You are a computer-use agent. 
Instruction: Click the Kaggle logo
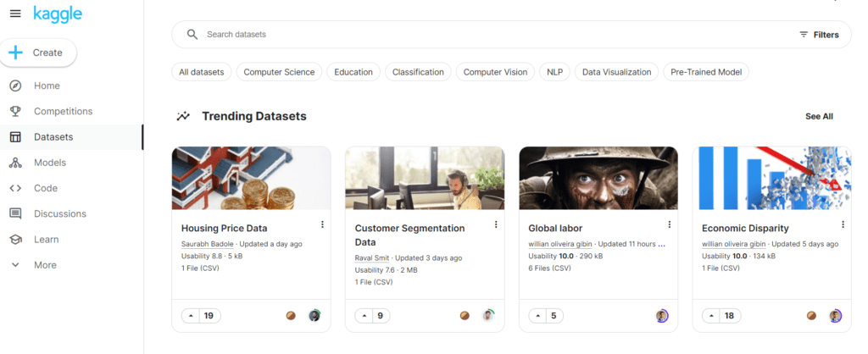click(x=58, y=14)
